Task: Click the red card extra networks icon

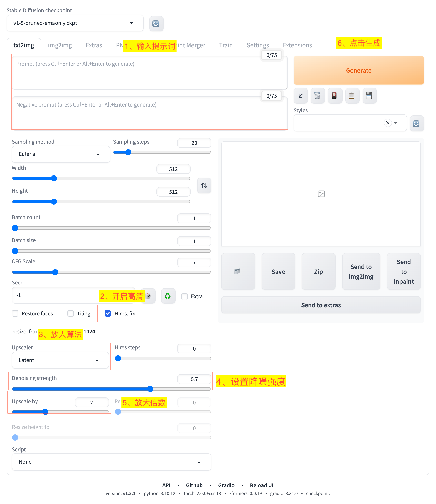Action: pyautogui.click(x=335, y=95)
